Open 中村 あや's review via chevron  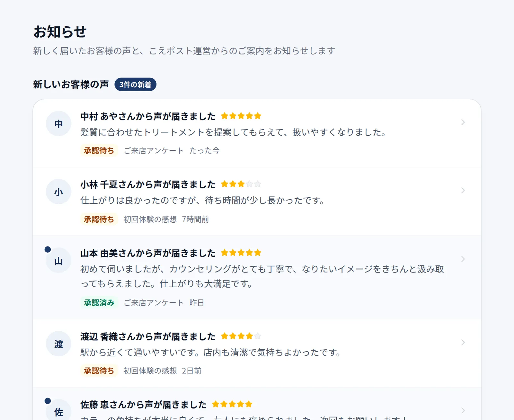pyautogui.click(x=463, y=122)
